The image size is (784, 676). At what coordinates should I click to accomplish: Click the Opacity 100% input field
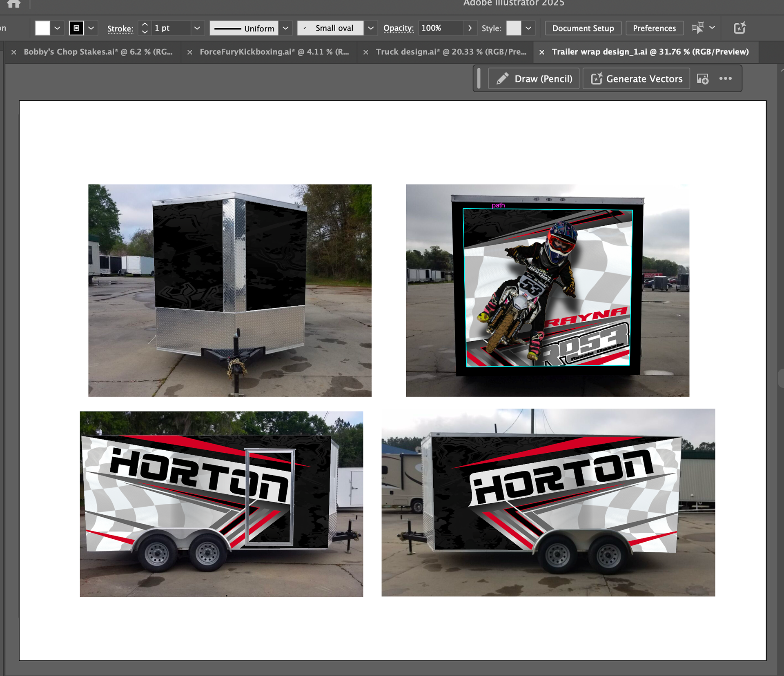pyautogui.click(x=440, y=28)
